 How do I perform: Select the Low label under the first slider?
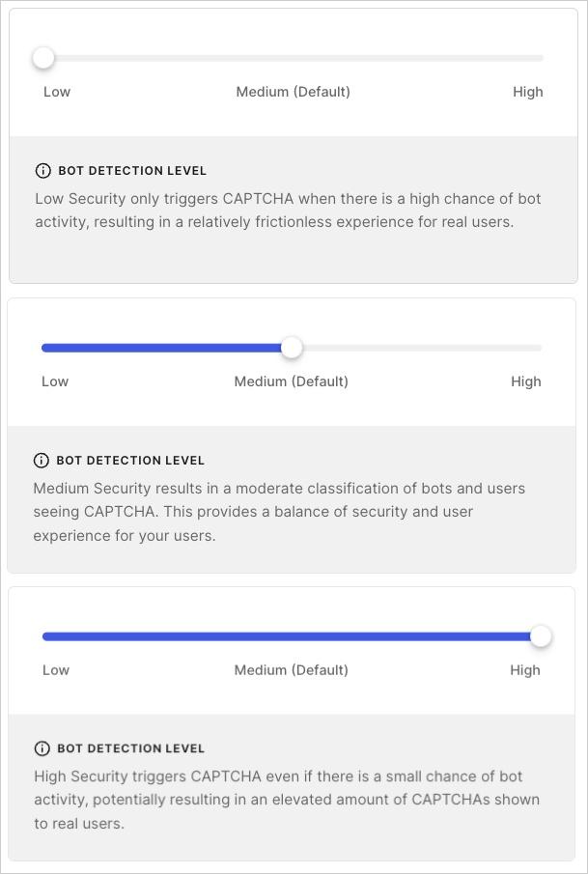[57, 92]
